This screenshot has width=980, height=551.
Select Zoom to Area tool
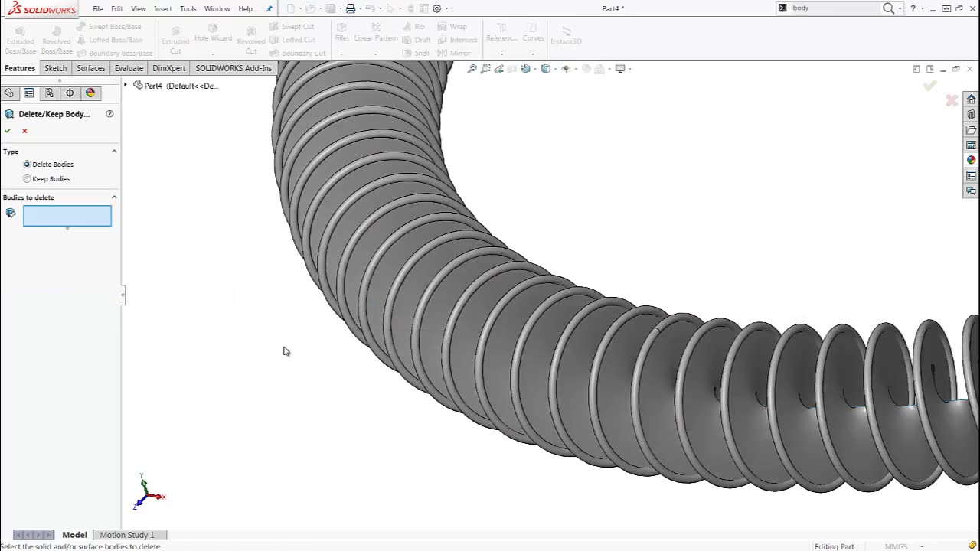pyautogui.click(x=485, y=69)
